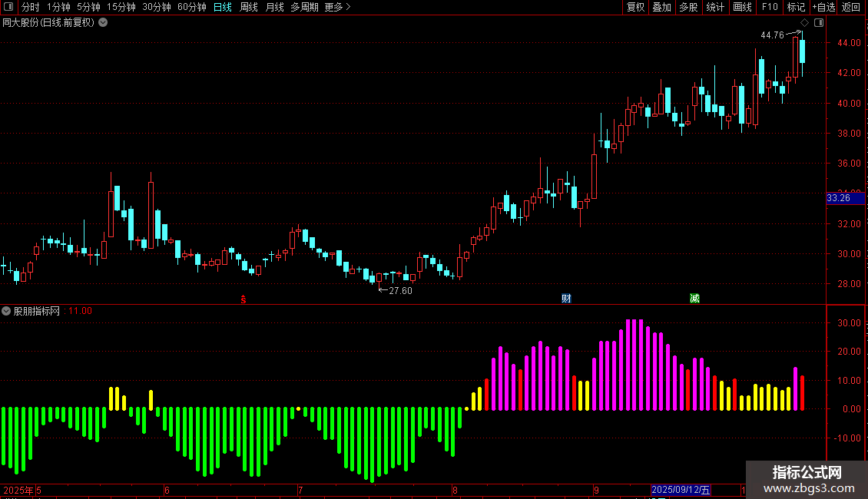Click month marker 6 on time axis

(x=167, y=491)
